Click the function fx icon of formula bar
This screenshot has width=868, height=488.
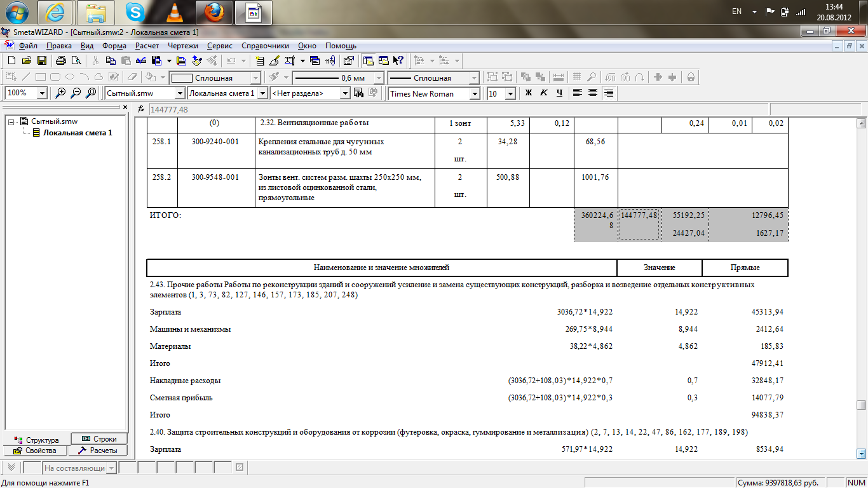click(141, 109)
